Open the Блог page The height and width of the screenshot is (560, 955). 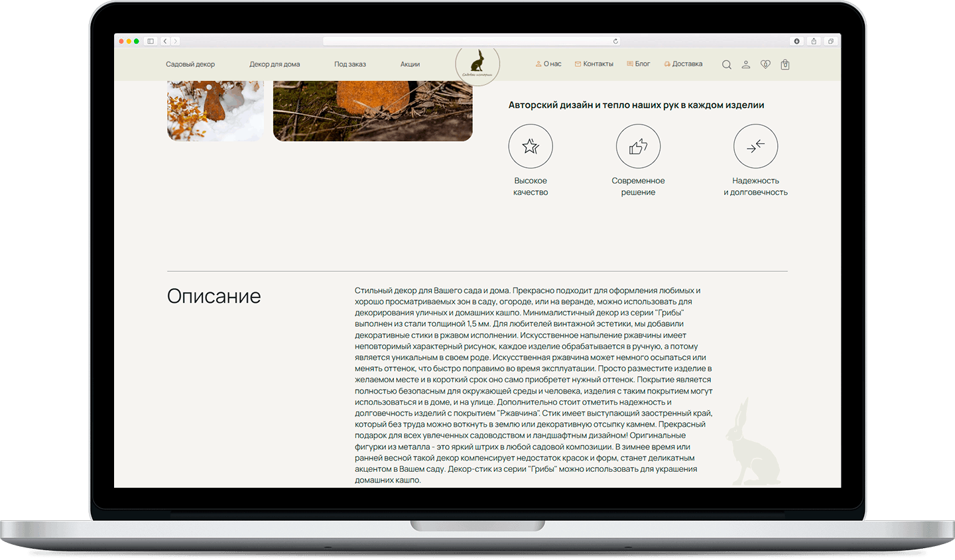coord(641,63)
